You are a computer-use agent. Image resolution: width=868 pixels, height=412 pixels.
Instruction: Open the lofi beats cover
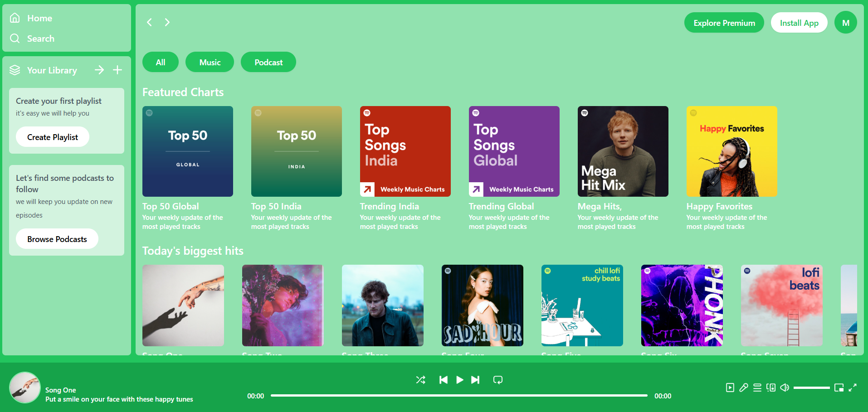782,305
